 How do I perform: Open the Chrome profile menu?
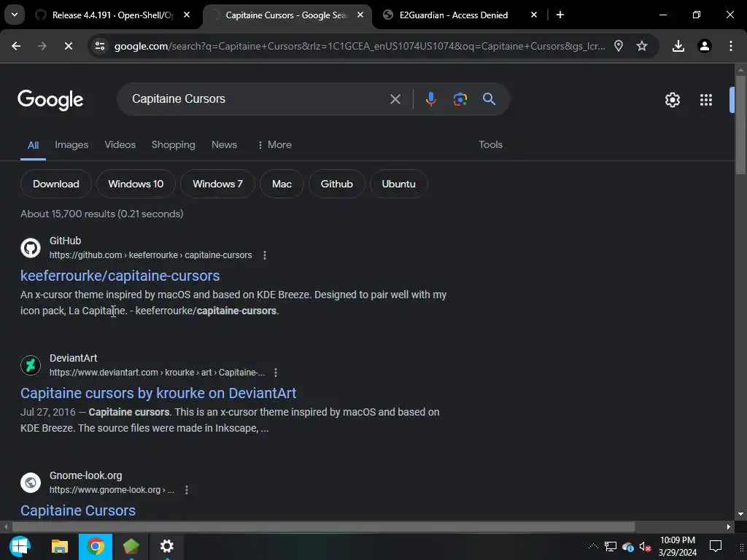click(704, 46)
